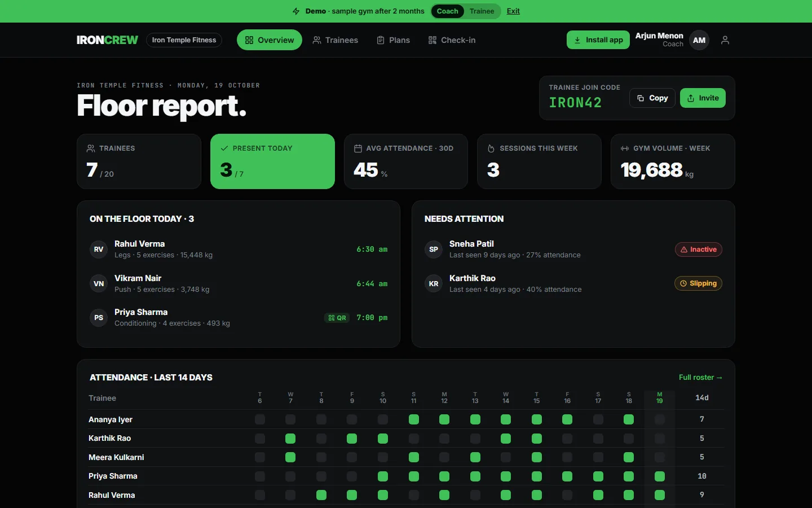The image size is (812, 508).
Task: Open the Overview tab
Action: tap(270, 40)
